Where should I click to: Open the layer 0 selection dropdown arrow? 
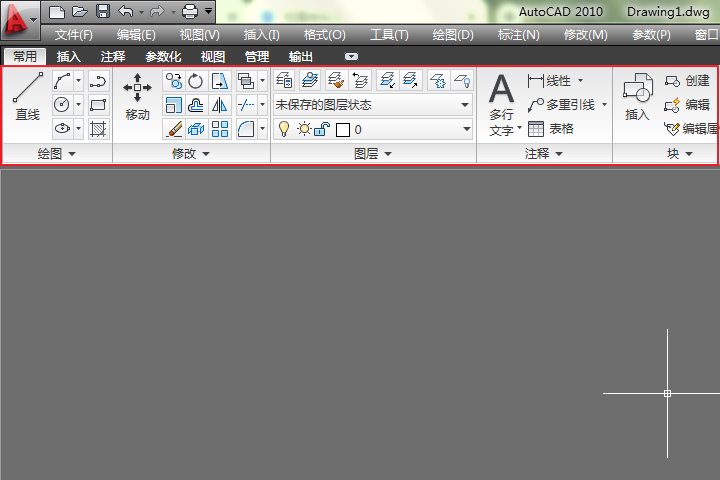(x=467, y=129)
